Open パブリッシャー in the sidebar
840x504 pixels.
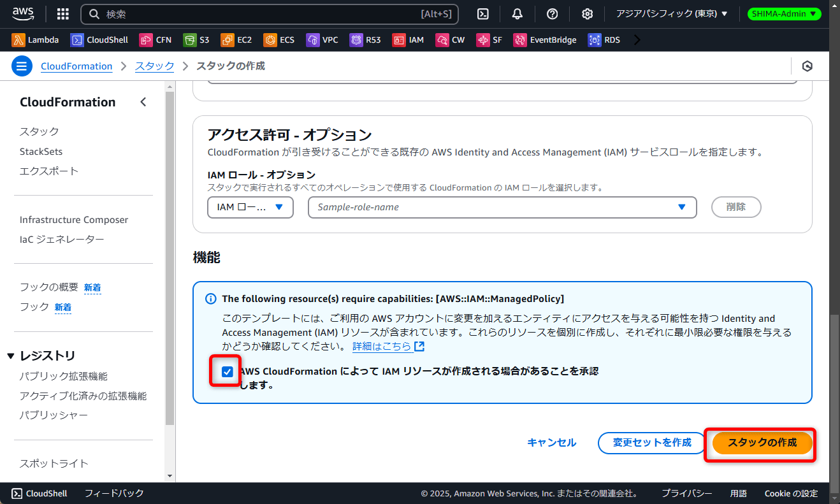click(54, 415)
